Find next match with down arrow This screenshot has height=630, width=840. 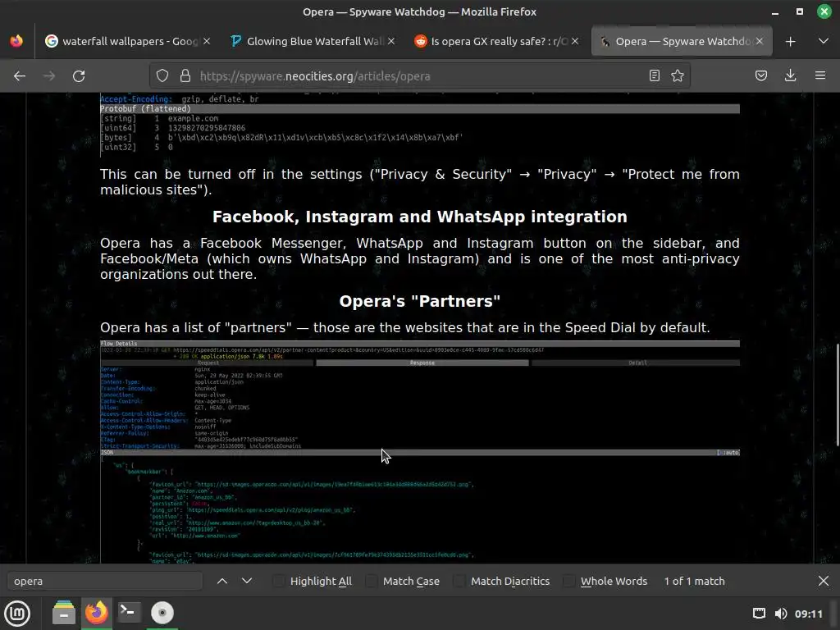coord(247,582)
